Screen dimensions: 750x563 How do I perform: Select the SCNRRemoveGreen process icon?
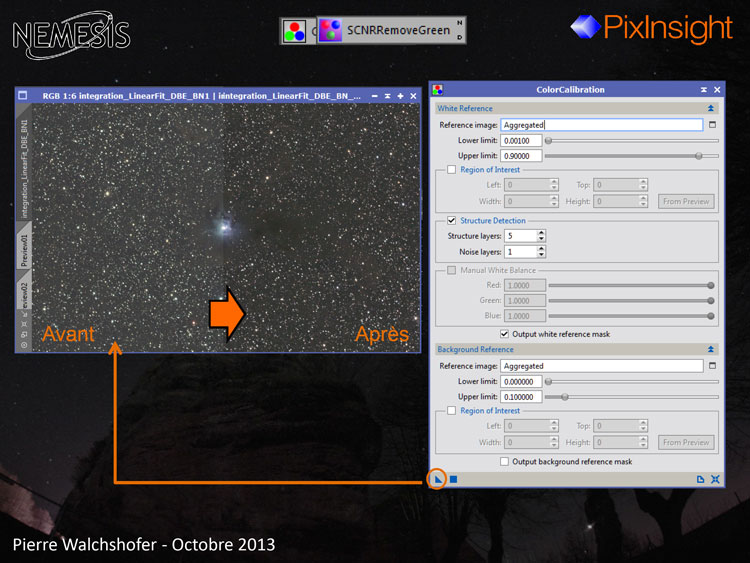pos(391,30)
